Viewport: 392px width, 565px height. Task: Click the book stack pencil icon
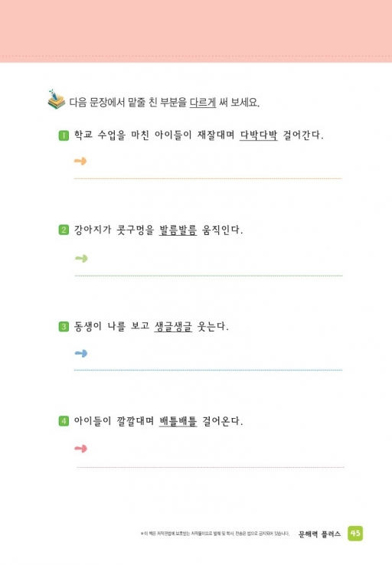(56, 99)
